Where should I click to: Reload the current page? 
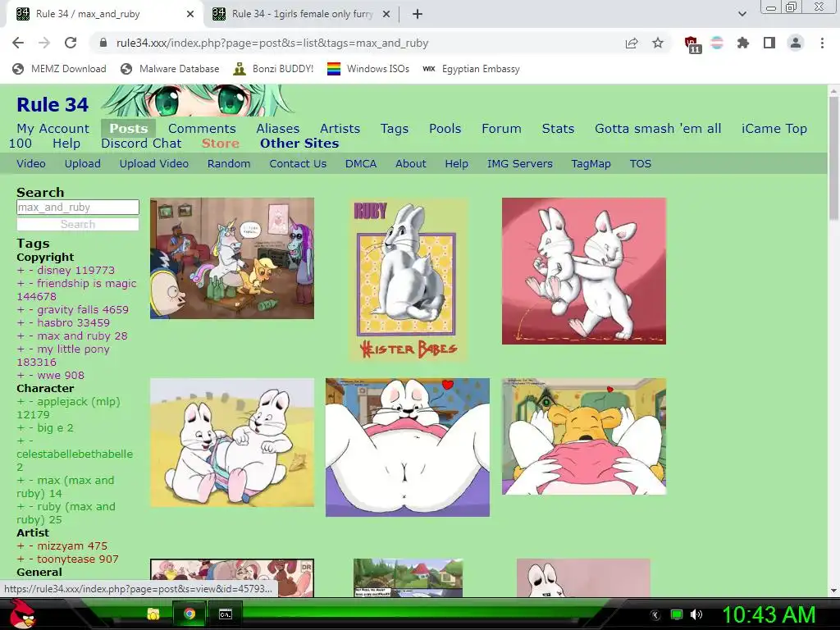pos(71,43)
